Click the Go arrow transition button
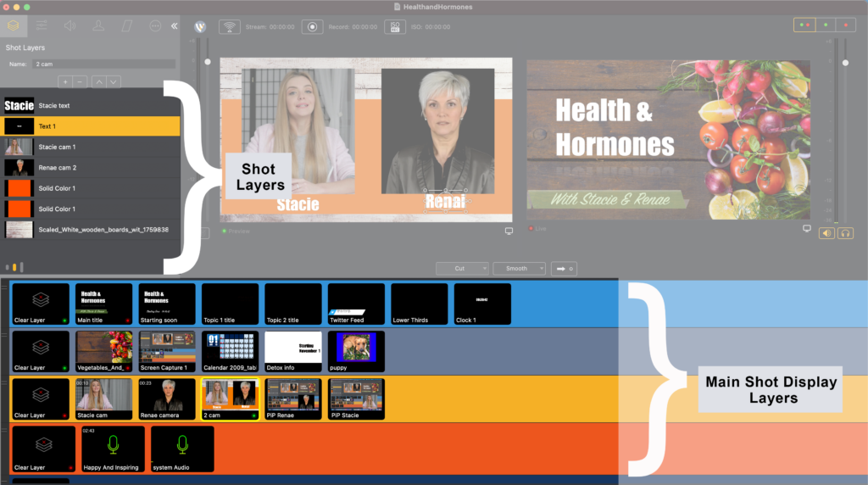 pos(563,268)
